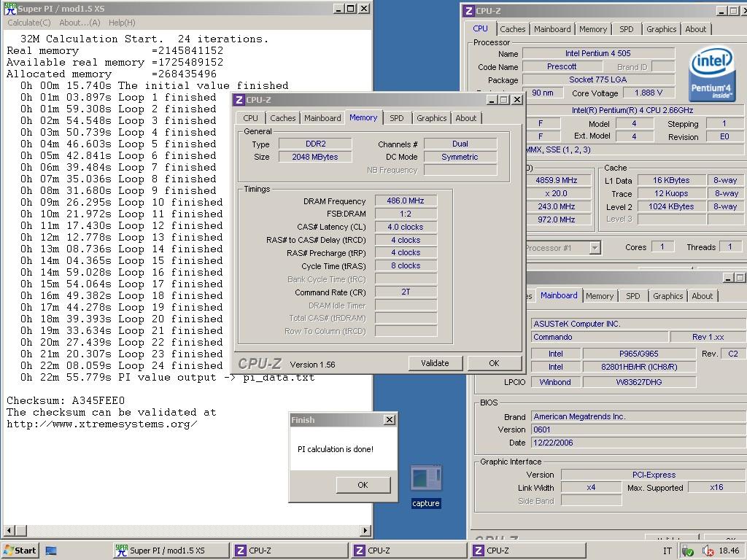The height and width of the screenshot is (560, 747).
Task: Open Graphics tab in front CPU-Z window
Action: point(432,118)
